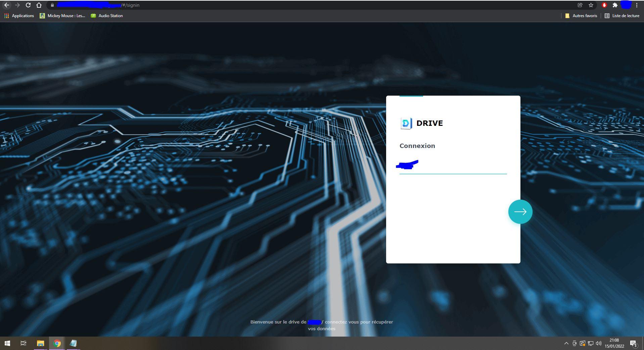The image size is (644, 350).
Task: Click the Drive logo icon
Action: point(406,123)
